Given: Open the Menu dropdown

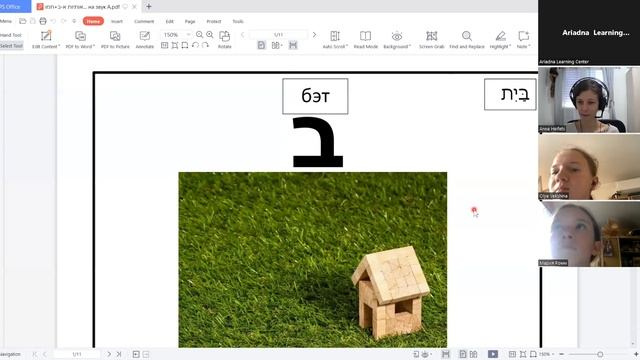Looking at the screenshot, I should [x=6, y=21].
